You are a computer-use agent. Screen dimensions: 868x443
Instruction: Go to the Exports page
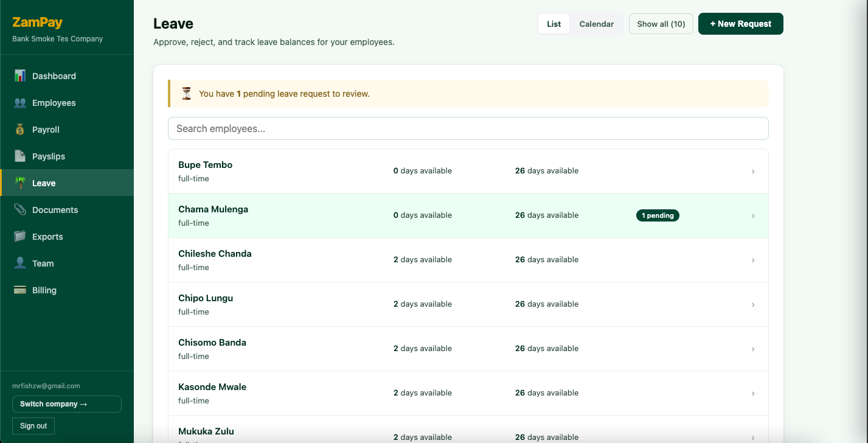point(67,237)
